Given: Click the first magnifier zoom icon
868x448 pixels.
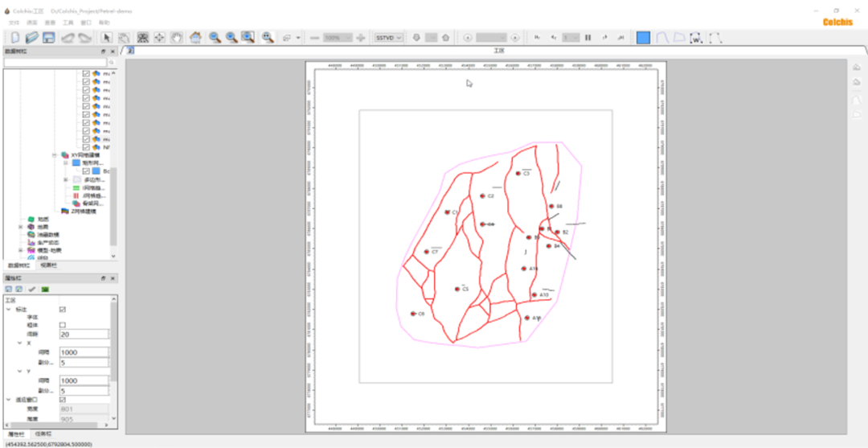Looking at the screenshot, I should pyautogui.click(x=215, y=38).
